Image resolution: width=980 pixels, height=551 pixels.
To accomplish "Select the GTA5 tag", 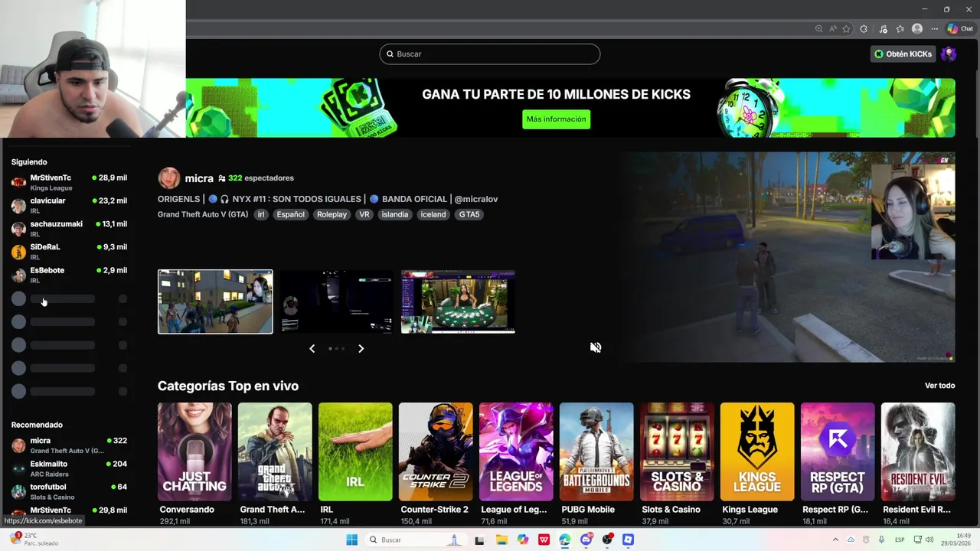I will pyautogui.click(x=469, y=214).
